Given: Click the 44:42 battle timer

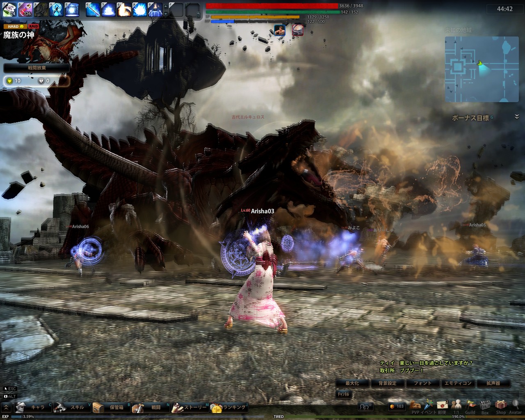Looking at the screenshot, I should tap(504, 9).
